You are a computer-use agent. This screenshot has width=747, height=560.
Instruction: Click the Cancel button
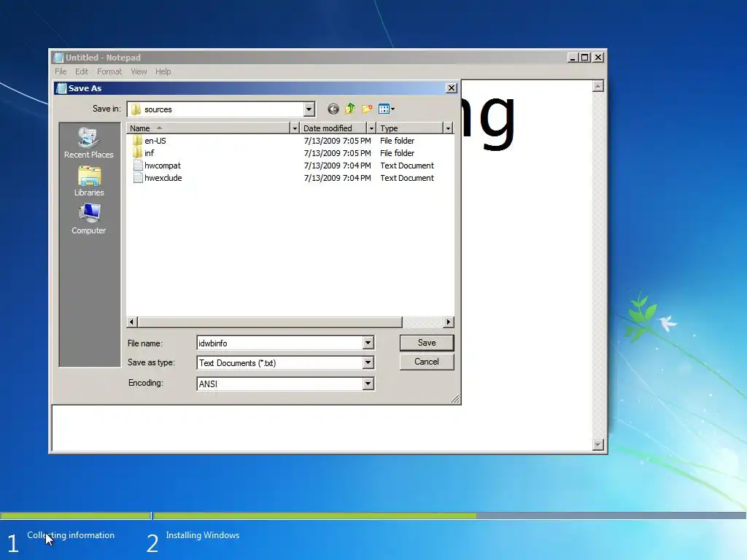[x=427, y=362]
